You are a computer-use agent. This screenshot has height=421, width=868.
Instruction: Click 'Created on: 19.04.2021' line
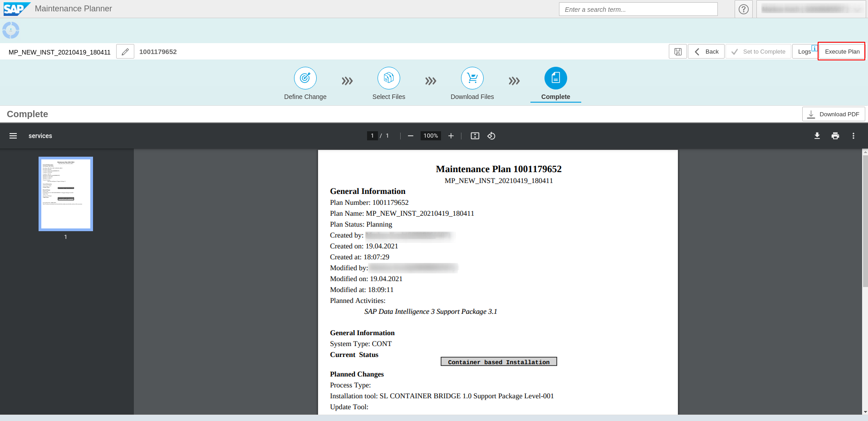[364, 246]
